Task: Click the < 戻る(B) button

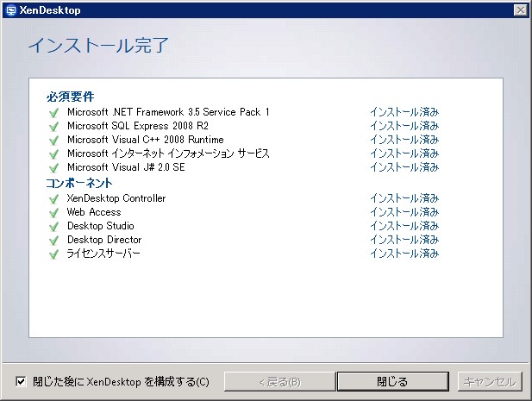Action: 279,381
